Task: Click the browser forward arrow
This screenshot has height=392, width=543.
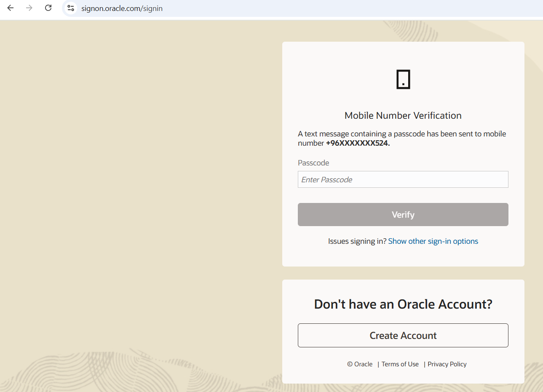Action: pyautogui.click(x=29, y=8)
